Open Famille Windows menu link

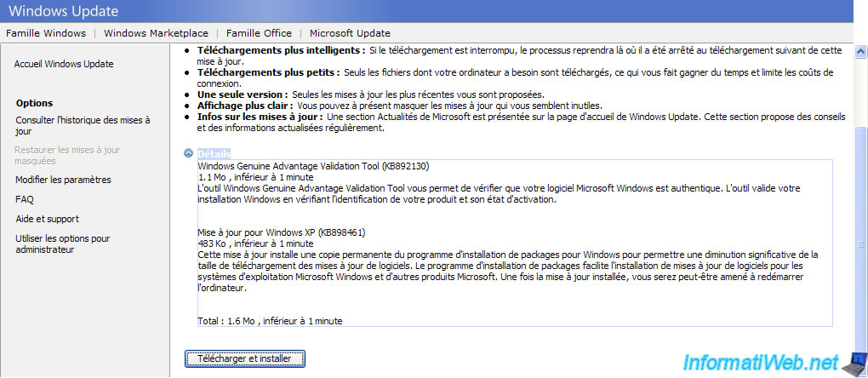(46, 33)
